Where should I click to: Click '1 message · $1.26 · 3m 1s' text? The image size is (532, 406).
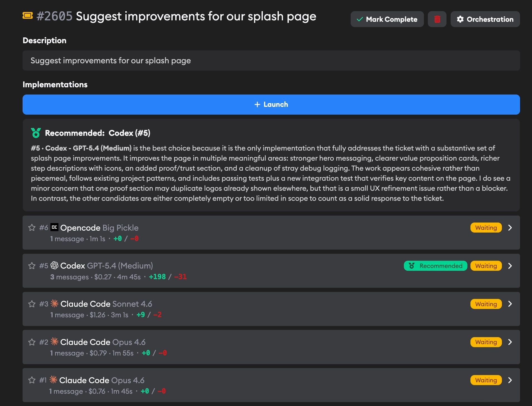89,315
